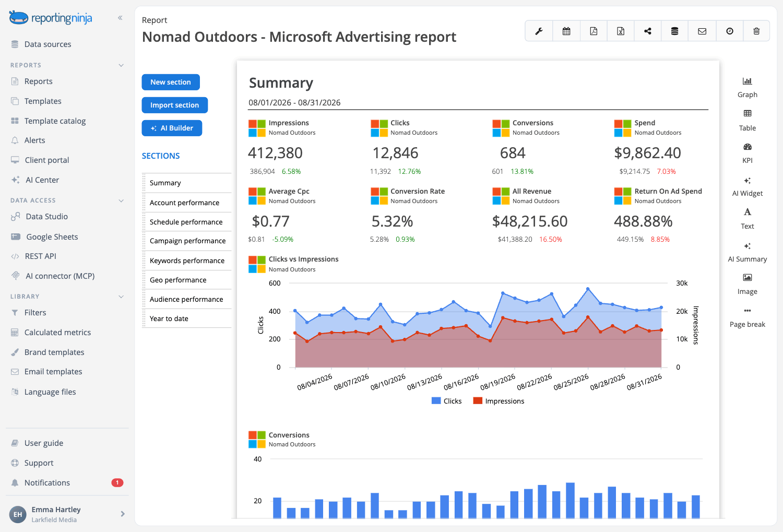Select the Impressions KPI value 412,380

coord(275,153)
